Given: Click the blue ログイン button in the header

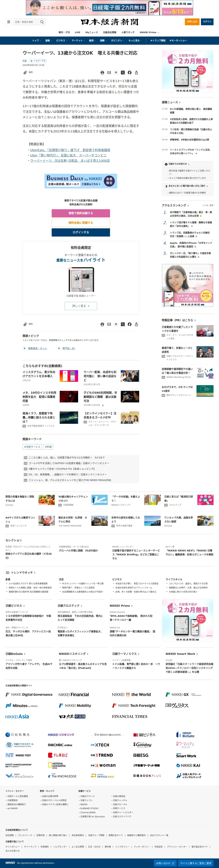Looking at the screenshot, I should point(207,22).
